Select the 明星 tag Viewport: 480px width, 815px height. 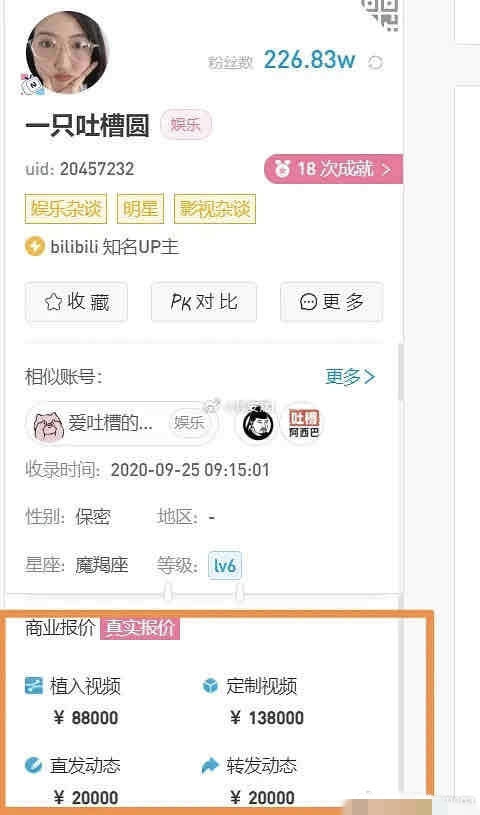140,209
